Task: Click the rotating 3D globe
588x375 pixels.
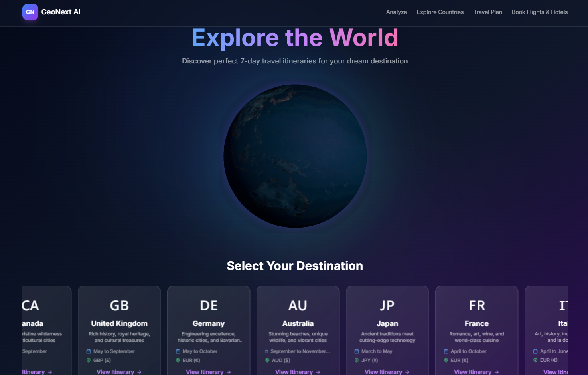Action: (295, 156)
